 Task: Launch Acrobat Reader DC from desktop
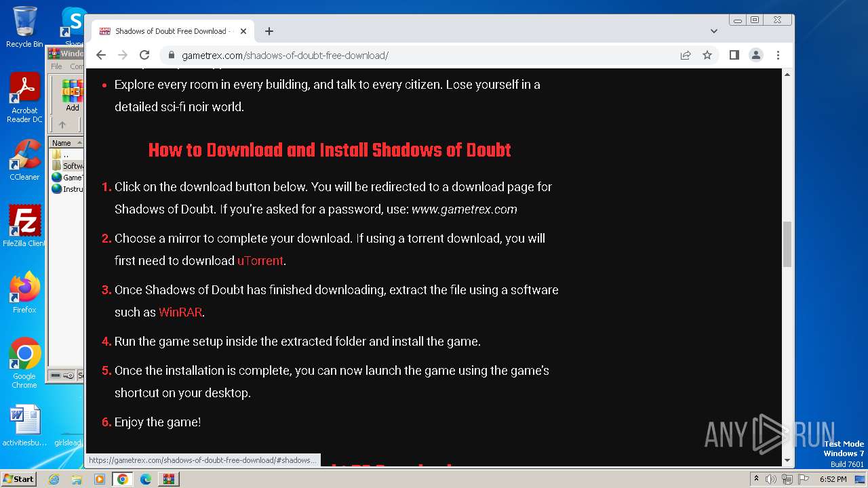24,98
